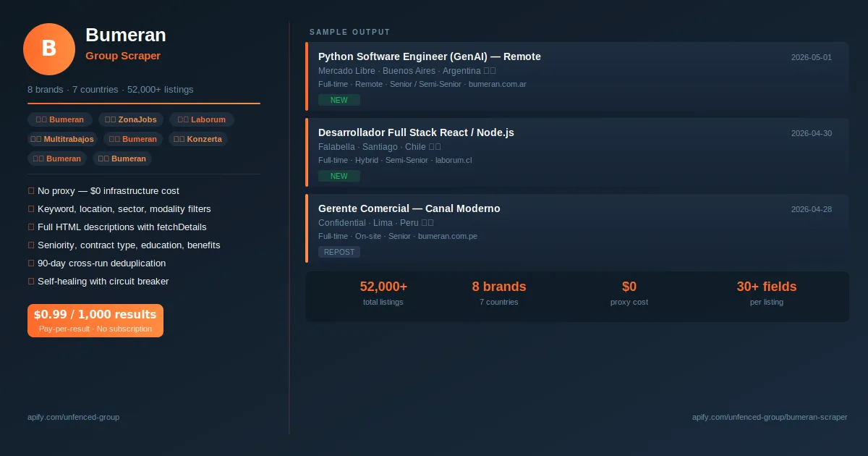Click the details line ending bumeran.com.ar
Screen dimensions: 868x456
pos(422,84)
